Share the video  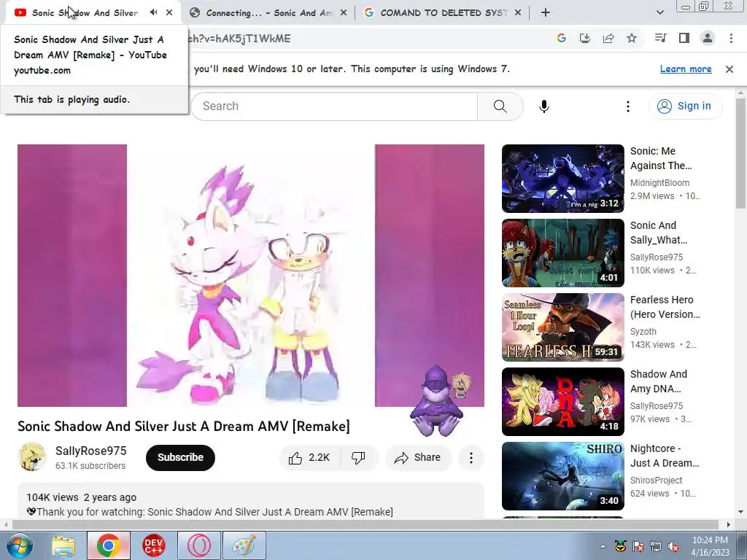pos(417,458)
